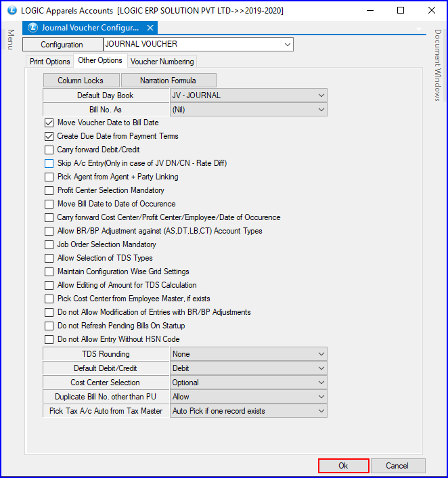Enable Allow Editing of Amount for TDS Calculation
The width and height of the screenshot is (448, 478).
coord(49,285)
